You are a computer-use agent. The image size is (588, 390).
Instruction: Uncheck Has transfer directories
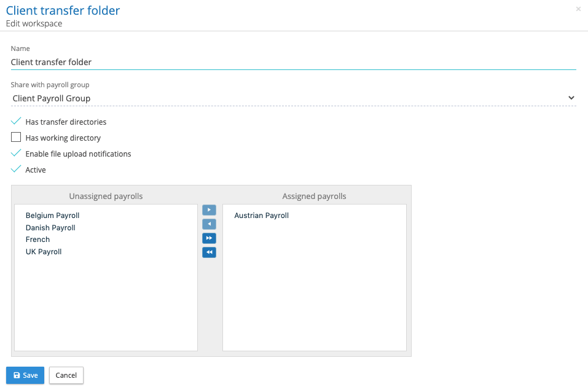(x=16, y=122)
